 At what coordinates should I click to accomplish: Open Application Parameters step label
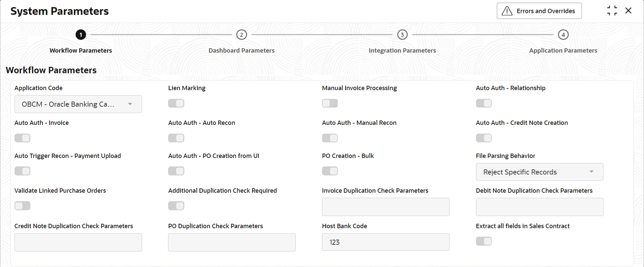tap(563, 51)
